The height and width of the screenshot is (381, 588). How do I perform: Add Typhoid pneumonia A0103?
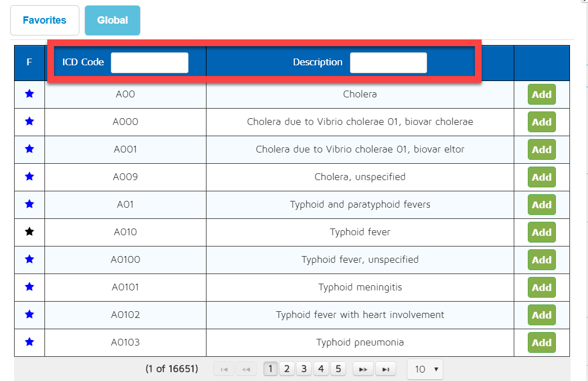[541, 342]
